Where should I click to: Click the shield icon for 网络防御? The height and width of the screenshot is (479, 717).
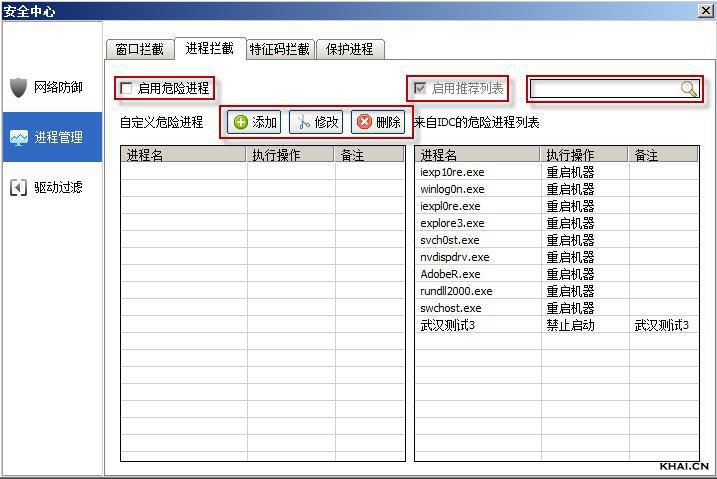click(18, 87)
